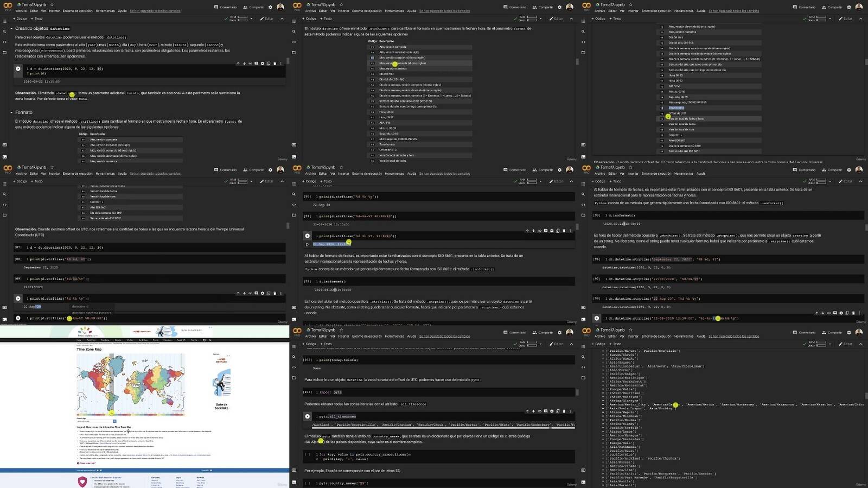Star the notebook showing 'Creando objetos datetime'
Viewport: 868px width, 488px height.
tap(52, 4)
